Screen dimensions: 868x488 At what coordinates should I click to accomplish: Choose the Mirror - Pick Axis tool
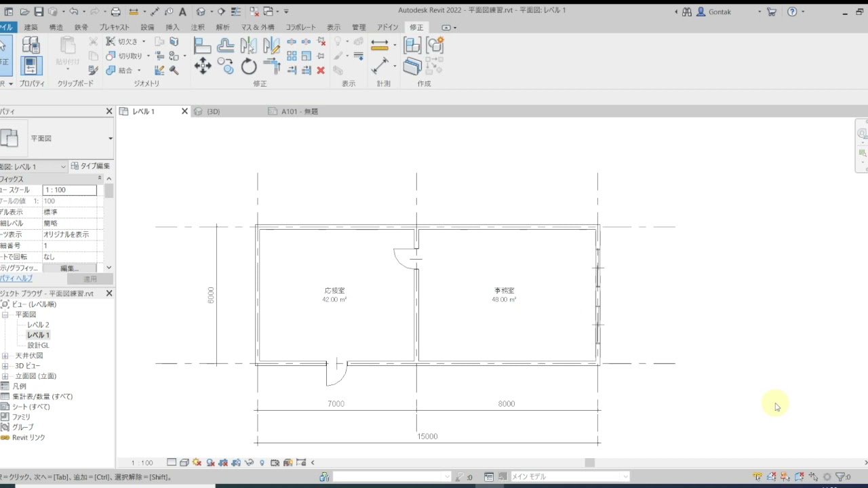coord(248,45)
